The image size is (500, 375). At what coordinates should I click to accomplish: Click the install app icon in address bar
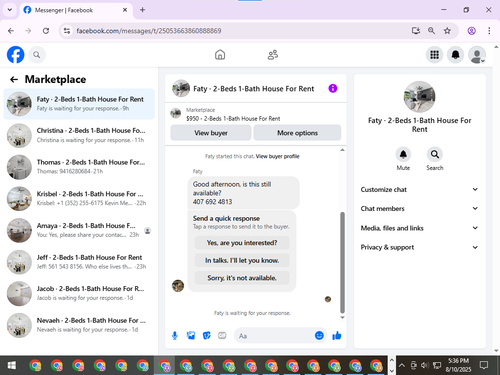click(x=415, y=31)
